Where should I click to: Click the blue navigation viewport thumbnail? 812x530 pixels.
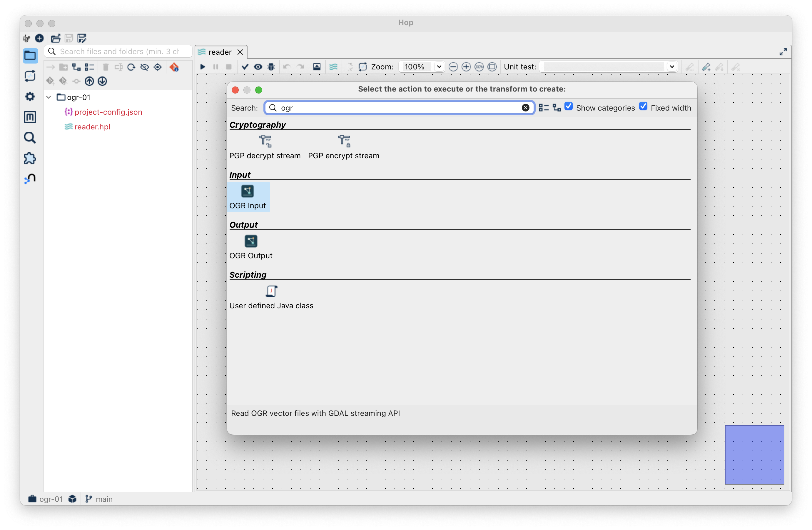tap(754, 455)
